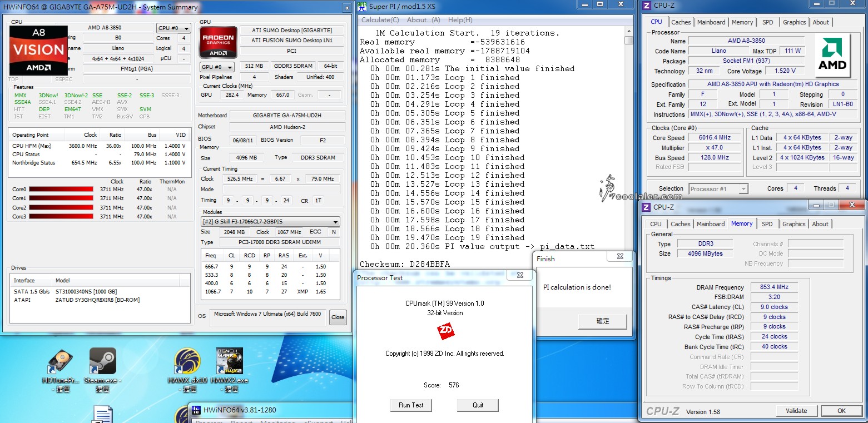Click the AMD logo in CPU-Z
Screen dimensions: 868x423
(832, 56)
